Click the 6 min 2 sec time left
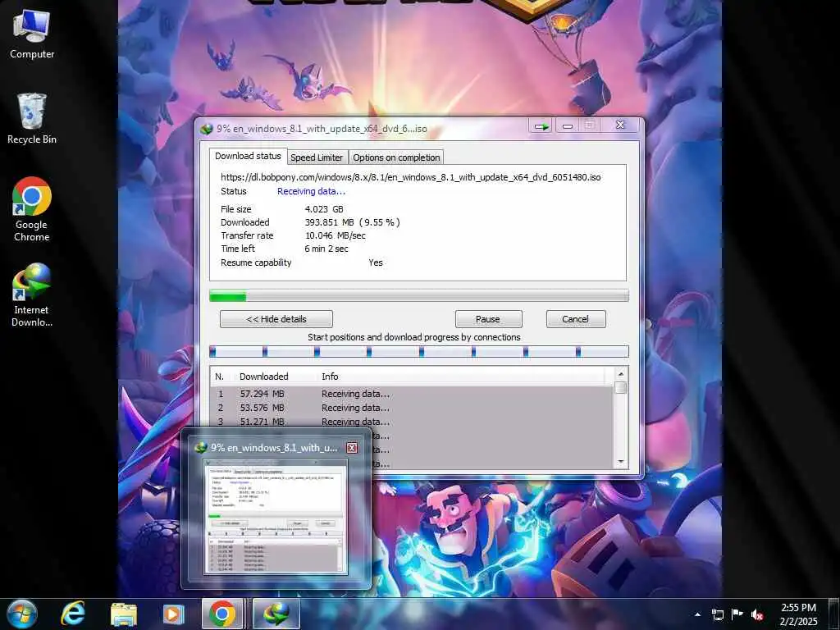840x630 pixels. coord(326,249)
